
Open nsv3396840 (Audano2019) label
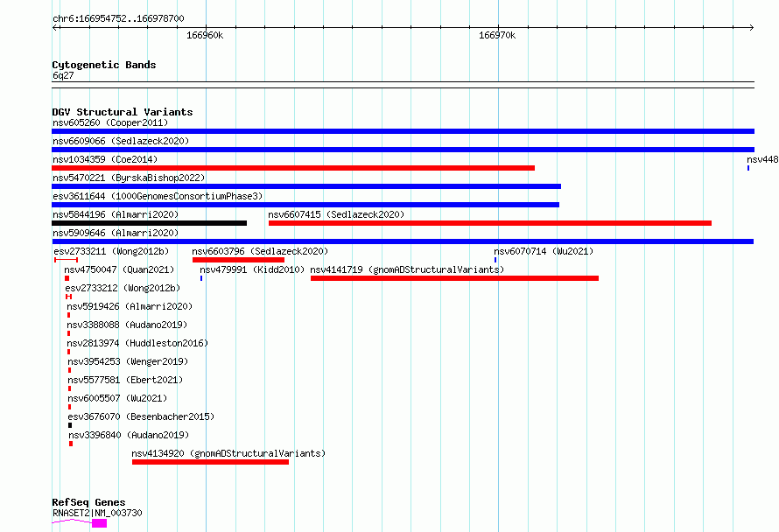tap(130, 435)
